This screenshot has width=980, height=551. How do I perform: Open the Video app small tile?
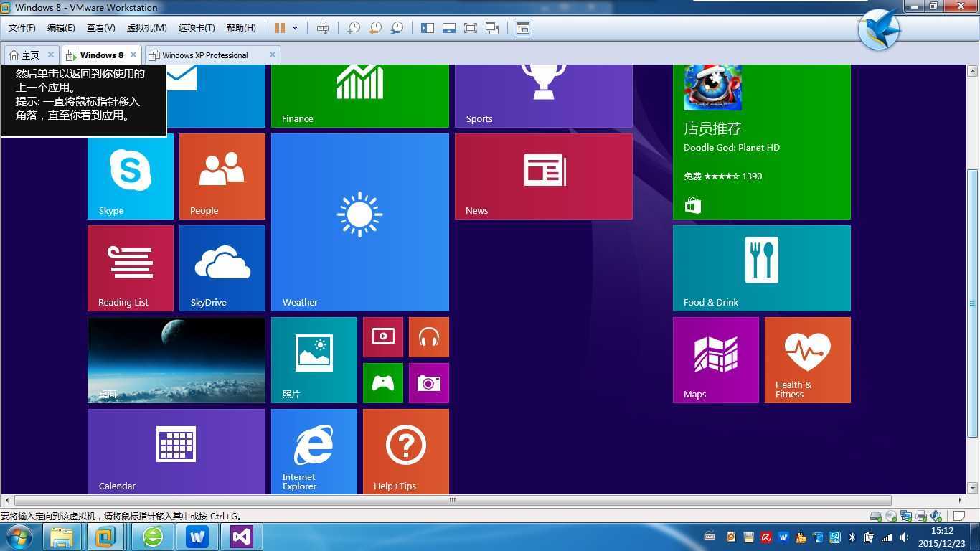coord(383,337)
